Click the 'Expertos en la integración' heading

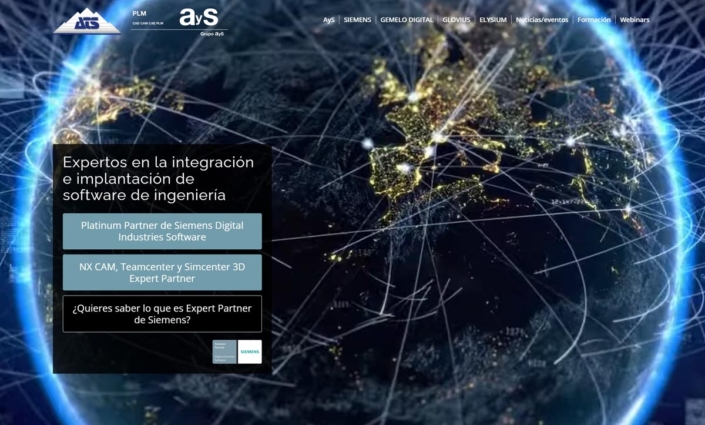pyautogui.click(x=158, y=179)
